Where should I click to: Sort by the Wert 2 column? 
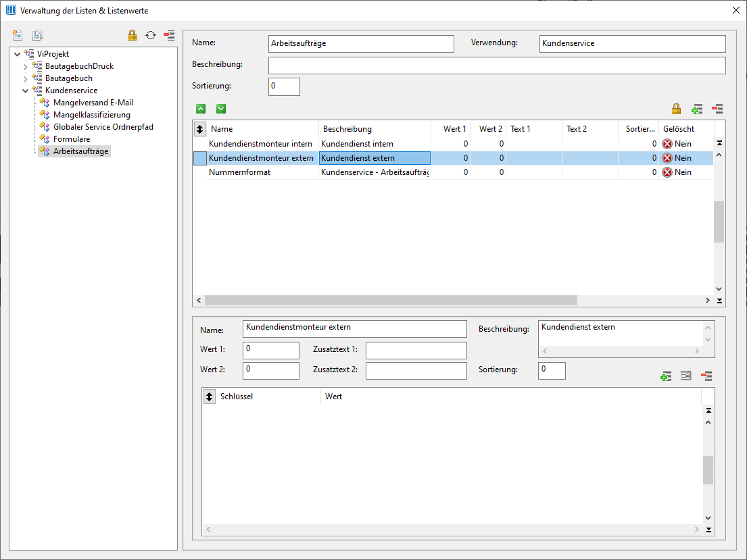(488, 129)
